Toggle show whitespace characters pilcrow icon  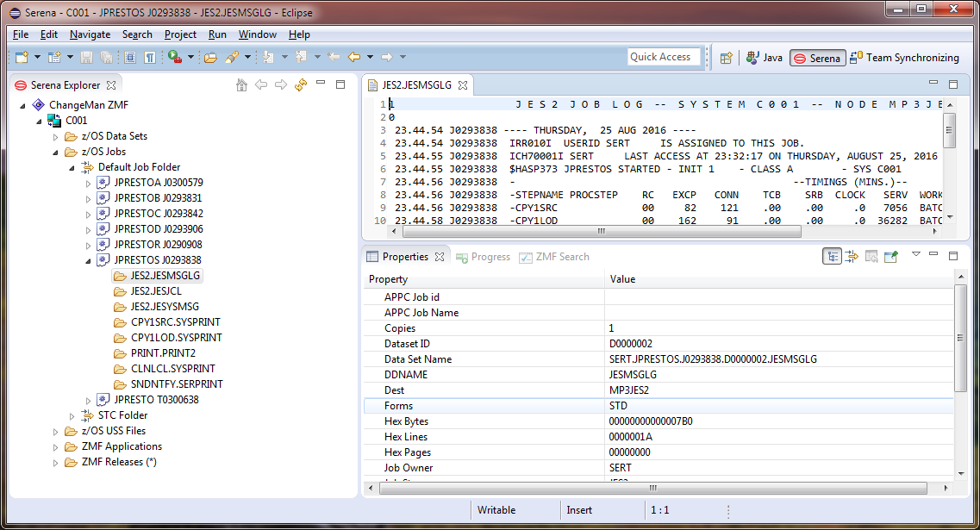tap(150, 58)
